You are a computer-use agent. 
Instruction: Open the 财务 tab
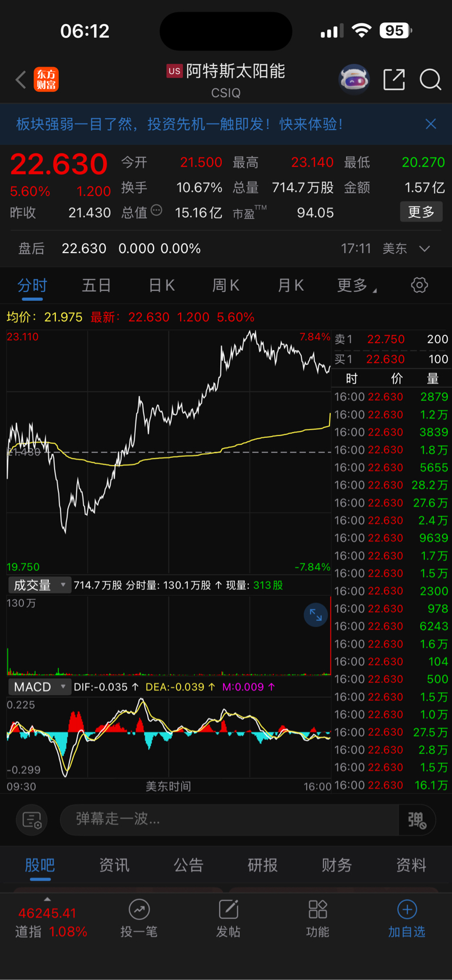click(337, 865)
